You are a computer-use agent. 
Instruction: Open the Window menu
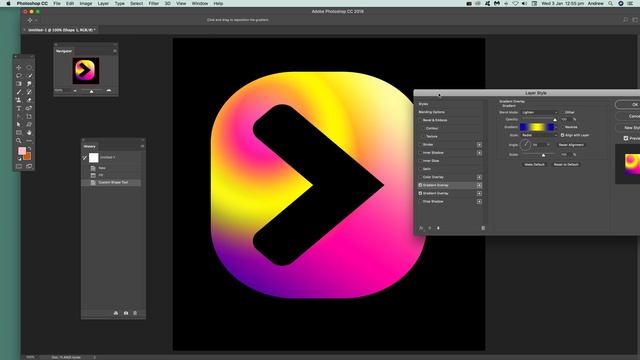click(x=200, y=3)
